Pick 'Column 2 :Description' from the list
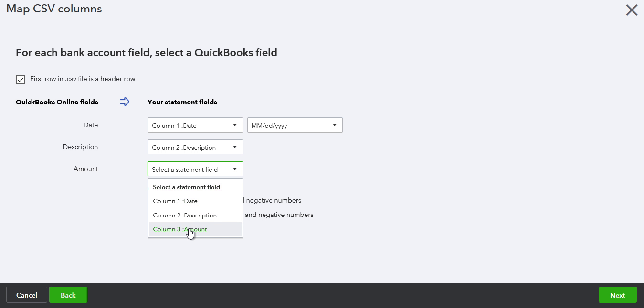Screen dimensions: 644x308 (195, 216)
